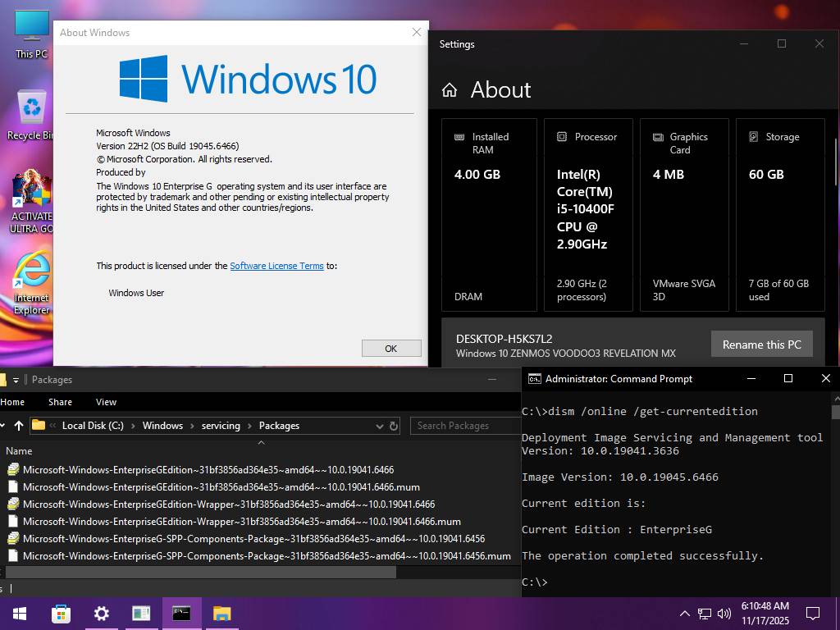Open the Software License Terms link
Image resolution: width=840 pixels, height=630 pixels.
point(276,266)
